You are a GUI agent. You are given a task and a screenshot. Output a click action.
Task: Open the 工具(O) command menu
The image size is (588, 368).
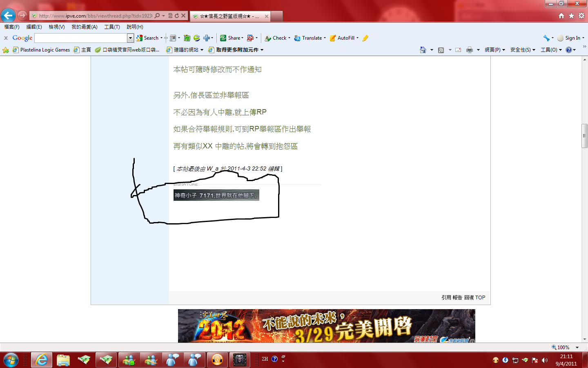click(x=551, y=50)
